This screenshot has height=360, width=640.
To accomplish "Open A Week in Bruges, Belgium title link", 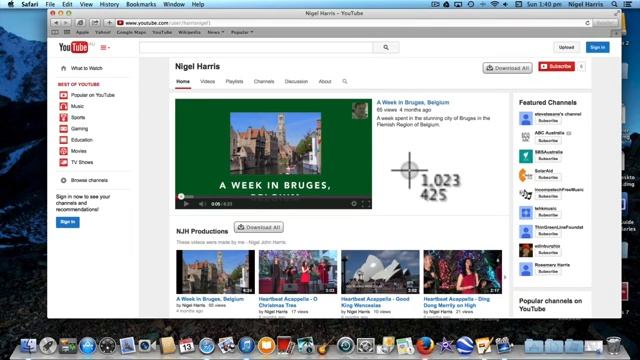I will [x=413, y=102].
